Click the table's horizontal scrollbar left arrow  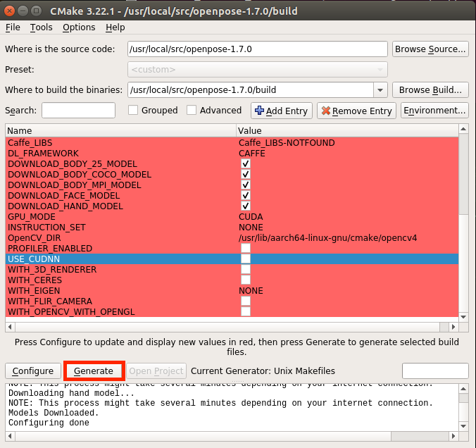[10, 327]
